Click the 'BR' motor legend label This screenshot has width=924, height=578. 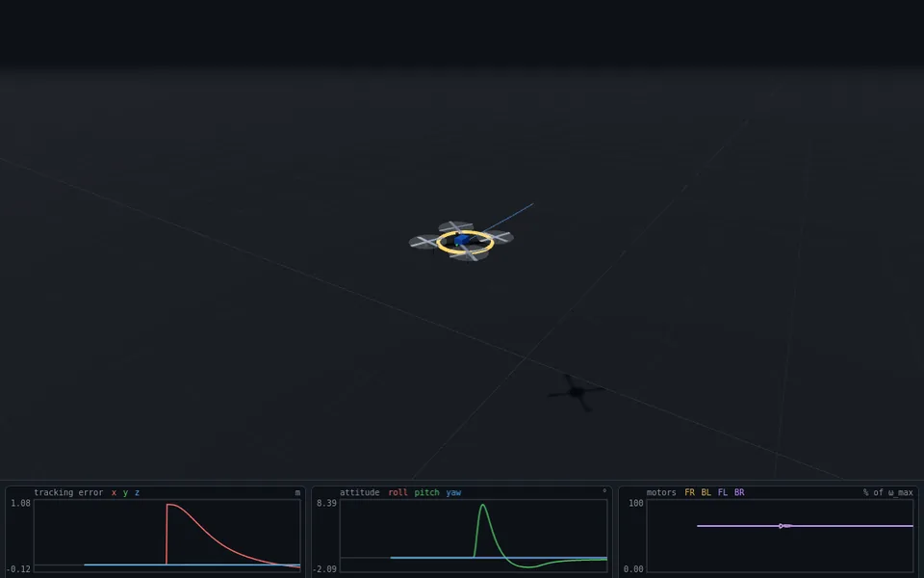point(739,492)
